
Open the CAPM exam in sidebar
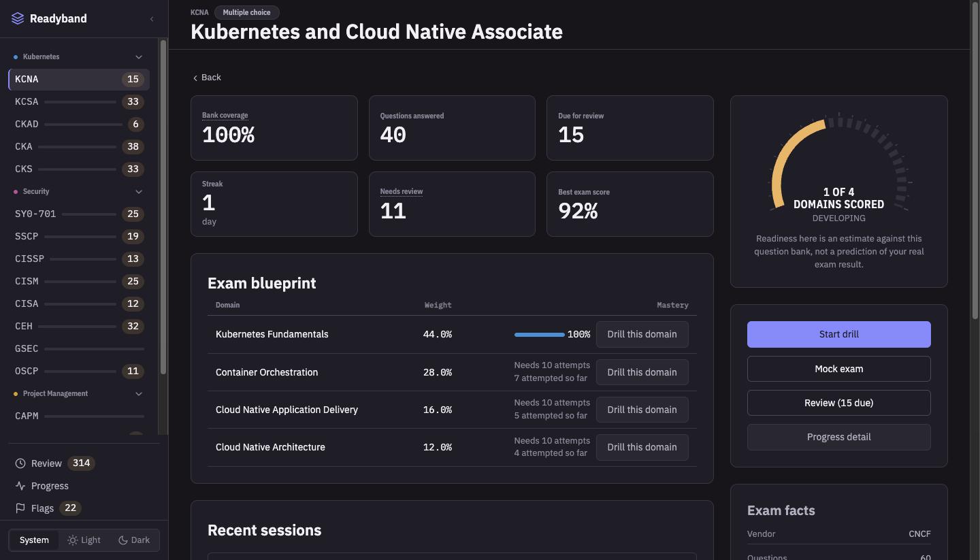[79, 416]
